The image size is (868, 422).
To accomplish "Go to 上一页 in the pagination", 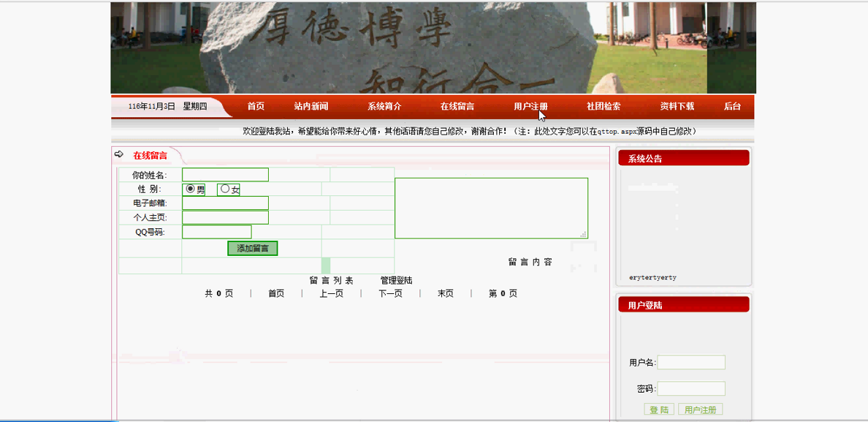I will pos(331,293).
